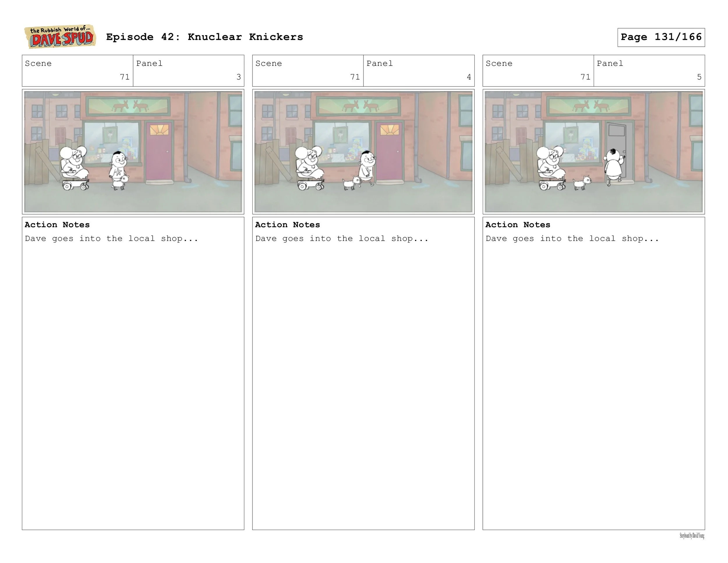The width and height of the screenshot is (728, 563).
Task: Click the Page 131/166 box
Action: point(661,37)
